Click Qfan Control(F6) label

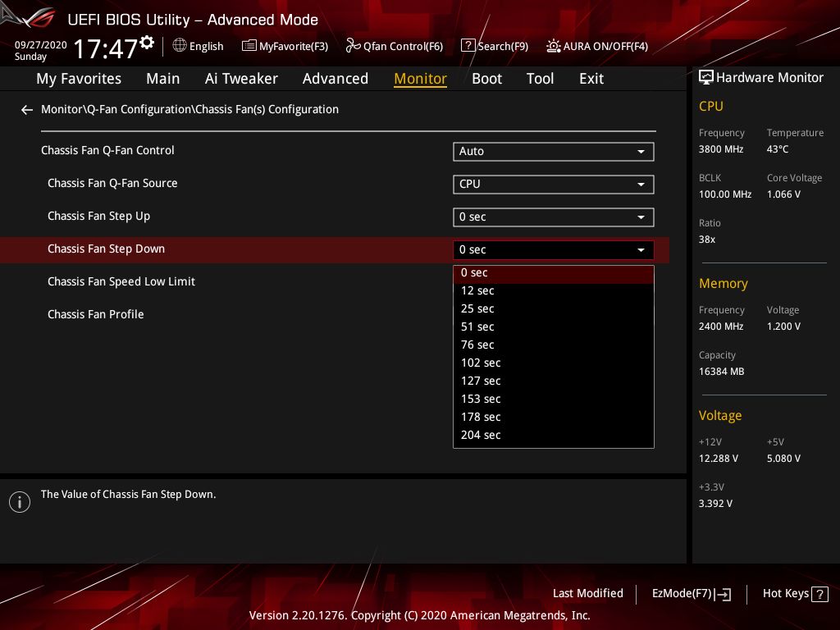click(403, 47)
